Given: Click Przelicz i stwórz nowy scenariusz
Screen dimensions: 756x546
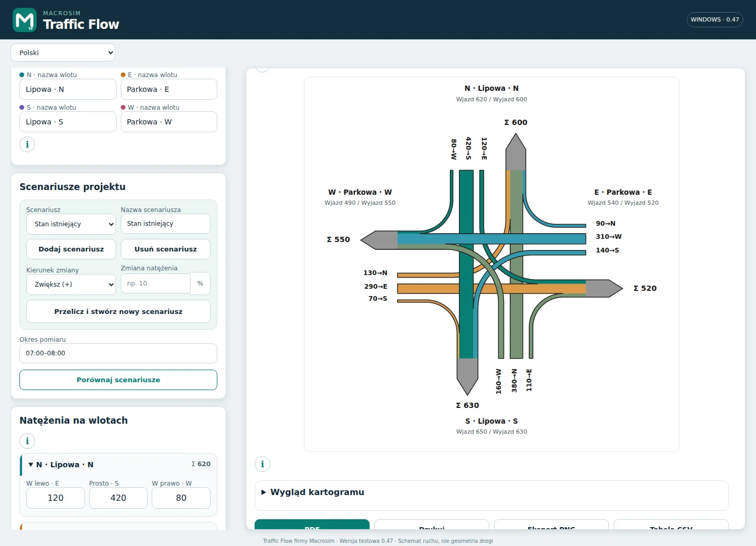Looking at the screenshot, I should [118, 311].
